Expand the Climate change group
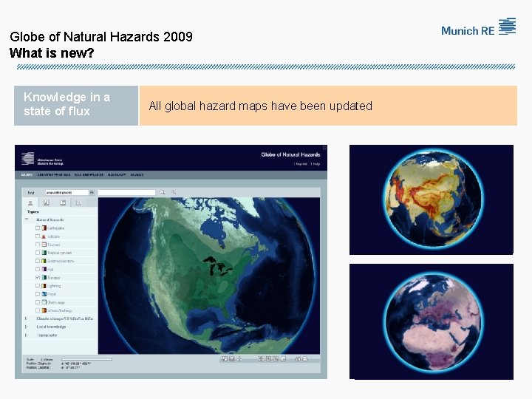The image size is (532, 399). point(27,318)
